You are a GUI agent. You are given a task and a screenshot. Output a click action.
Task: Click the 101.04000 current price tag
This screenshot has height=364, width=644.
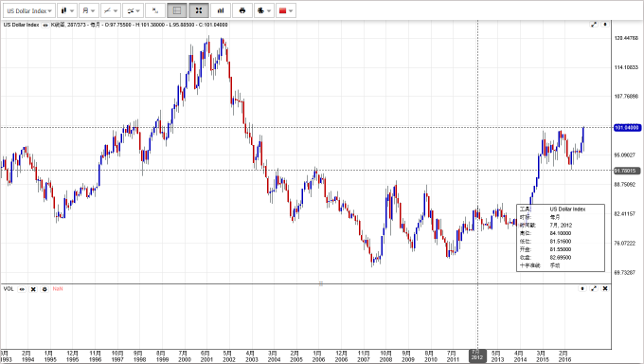tap(627, 128)
